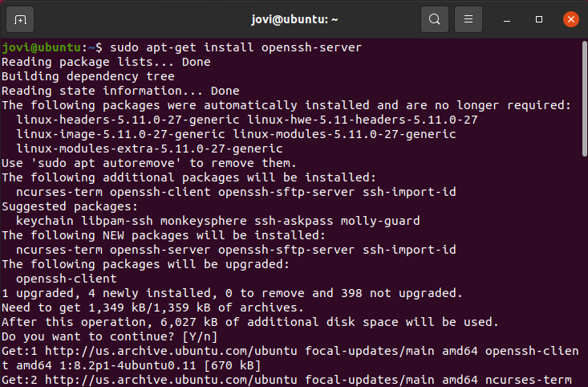This screenshot has width=588, height=387.
Task: Click the openssh-client upgrade line
Action: [x=67, y=279]
